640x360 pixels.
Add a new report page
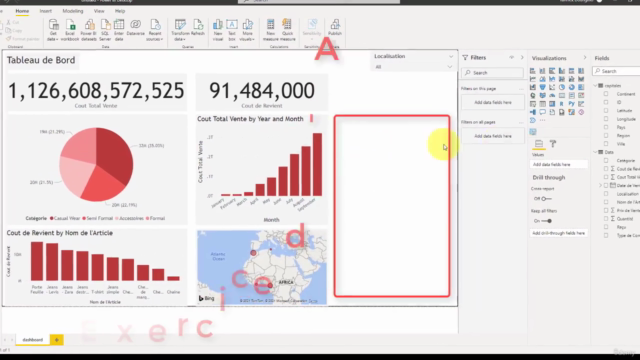point(57,340)
